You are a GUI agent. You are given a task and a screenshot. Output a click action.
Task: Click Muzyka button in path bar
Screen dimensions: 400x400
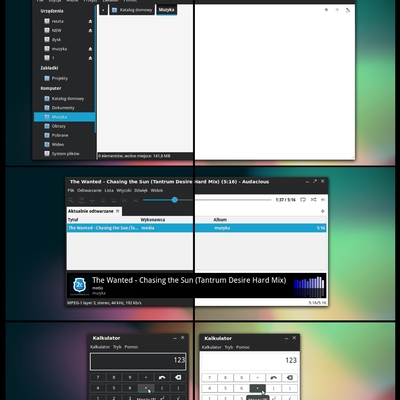pyautogui.click(x=167, y=10)
